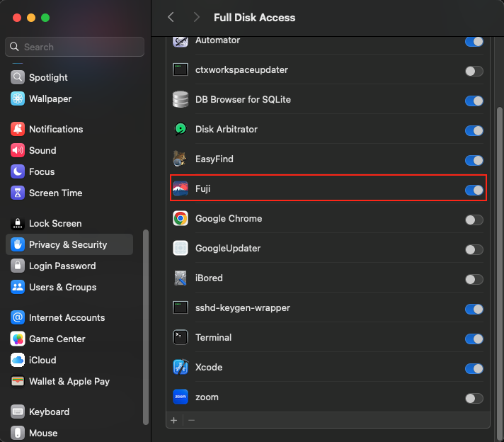Click the Xcode app icon
504x442 pixels.
click(x=181, y=368)
